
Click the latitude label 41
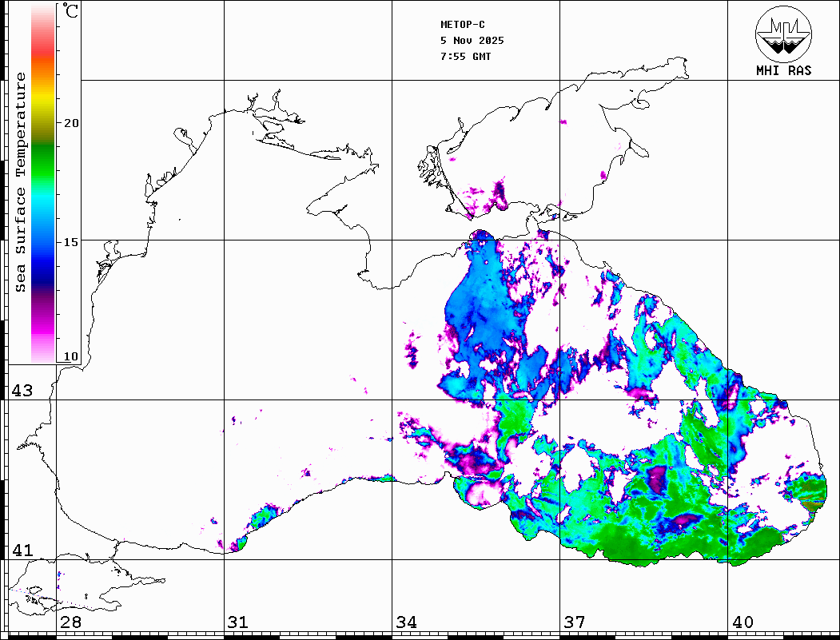pyautogui.click(x=22, y=551)
